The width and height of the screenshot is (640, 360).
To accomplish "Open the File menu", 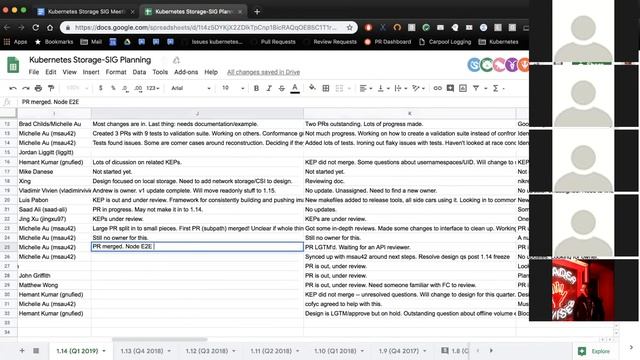I will click(x=34, y=72).
